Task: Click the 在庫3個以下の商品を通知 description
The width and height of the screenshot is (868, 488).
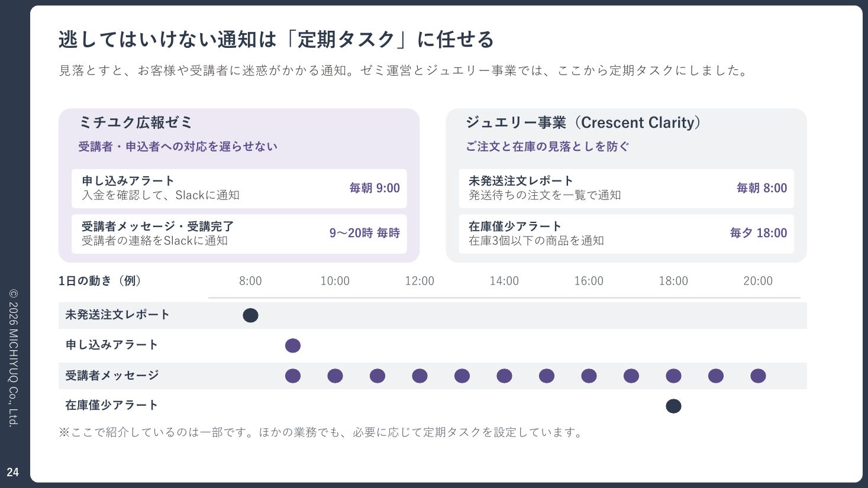Action: tap(536, 240)
